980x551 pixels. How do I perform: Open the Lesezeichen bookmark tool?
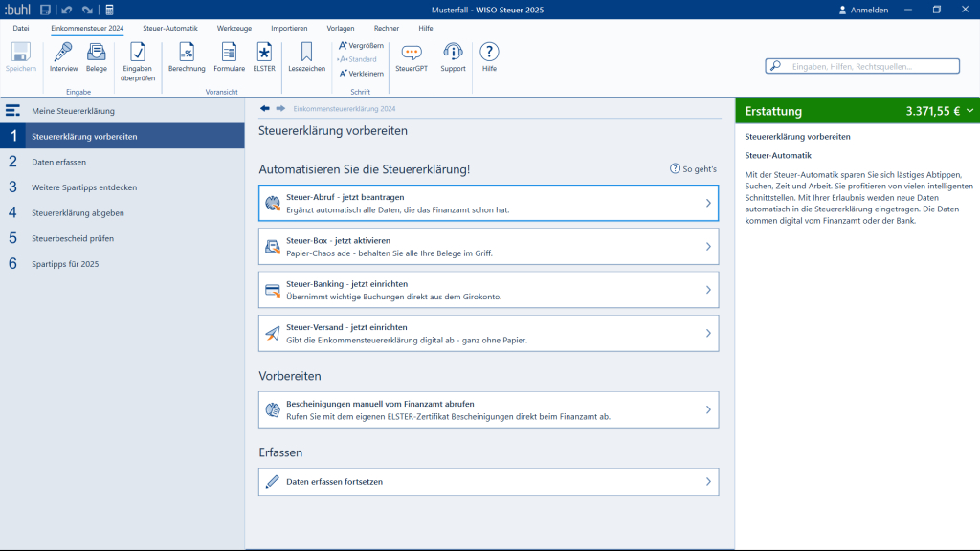tap(306, 56)
